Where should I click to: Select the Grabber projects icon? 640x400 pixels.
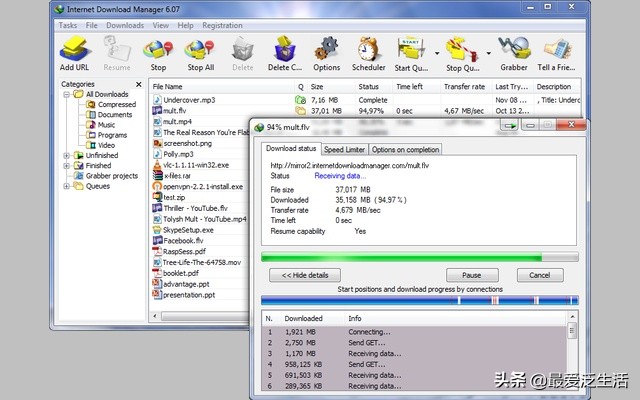click(78, 176)
